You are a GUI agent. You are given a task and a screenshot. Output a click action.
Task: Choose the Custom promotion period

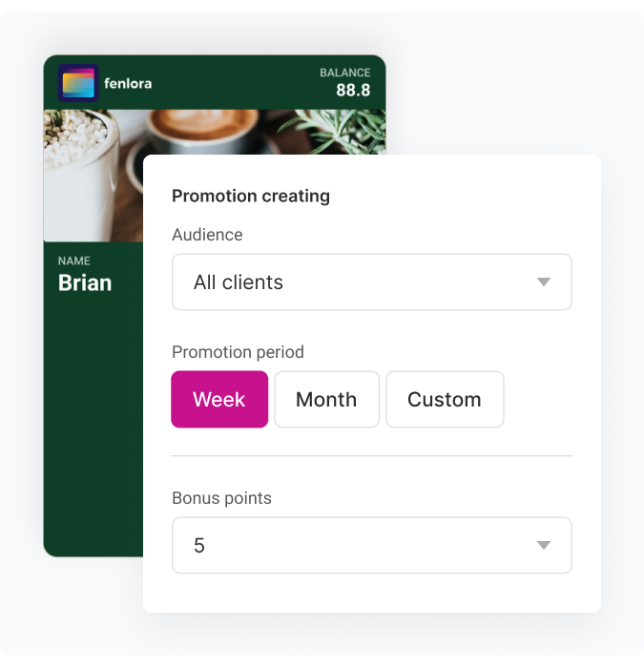point(445,399)
